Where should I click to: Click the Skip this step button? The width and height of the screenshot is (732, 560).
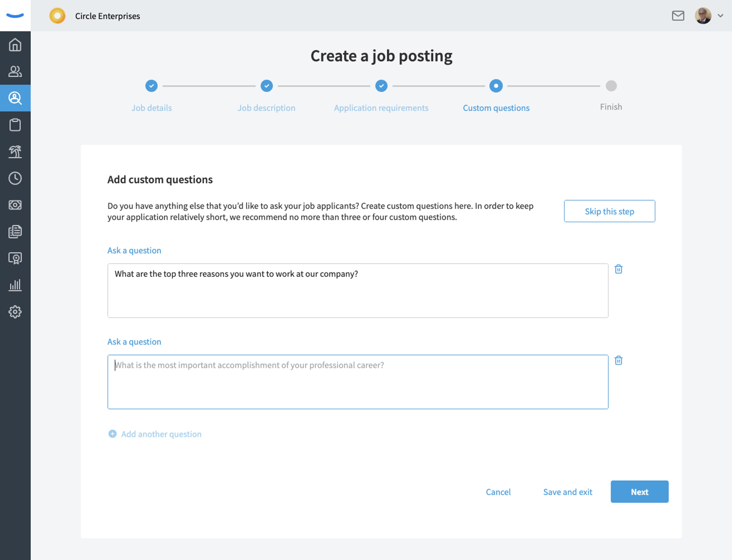coord(609,211)
